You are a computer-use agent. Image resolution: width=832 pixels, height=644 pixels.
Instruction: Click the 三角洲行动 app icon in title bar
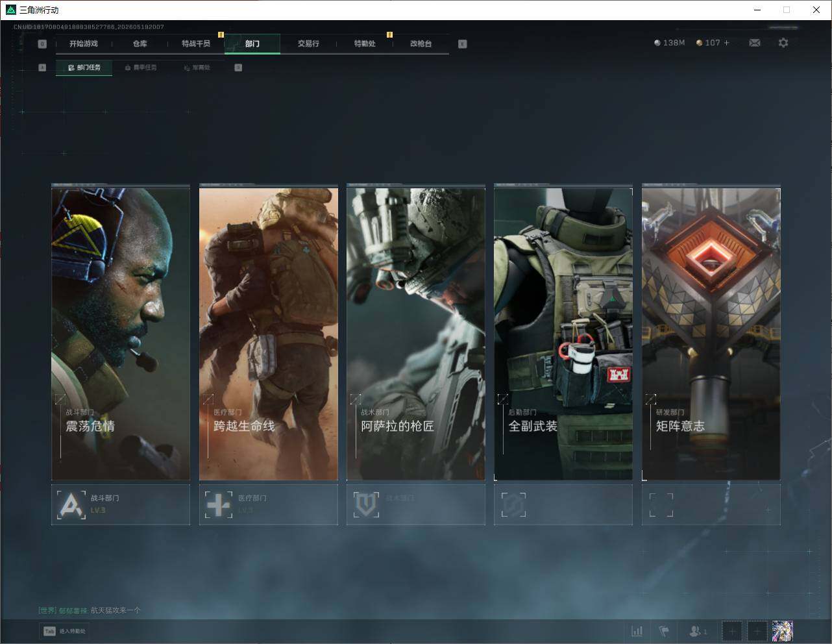click(x=10, y=10)
